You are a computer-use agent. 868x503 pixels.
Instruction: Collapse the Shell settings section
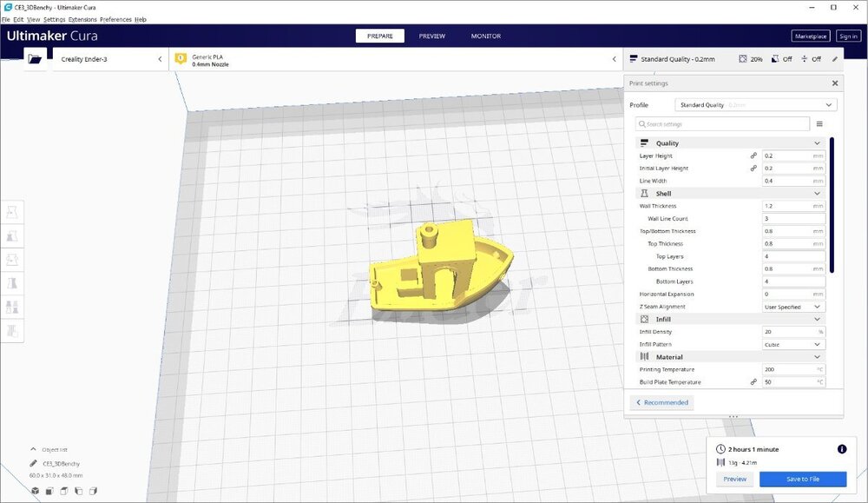(x=731, y=194)
